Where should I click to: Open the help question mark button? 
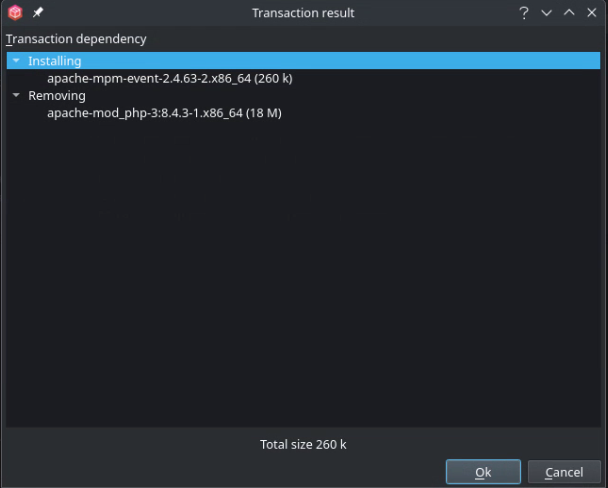(524, 13)
